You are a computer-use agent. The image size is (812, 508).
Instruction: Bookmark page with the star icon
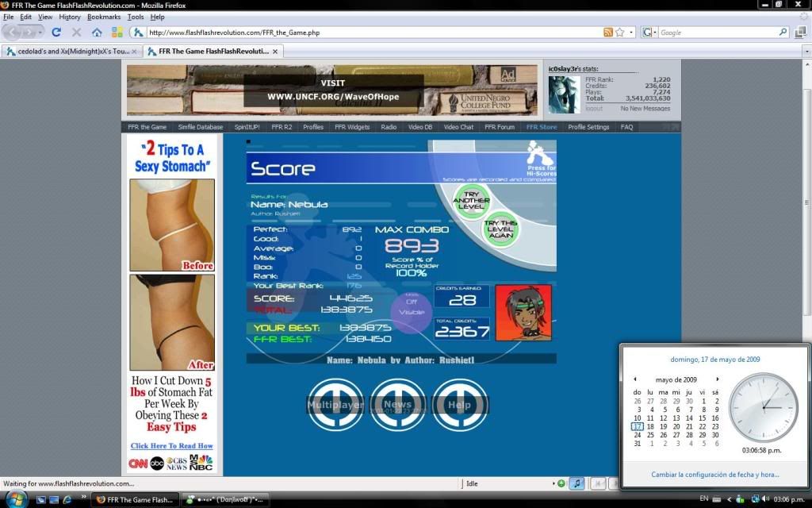[621, 33]
